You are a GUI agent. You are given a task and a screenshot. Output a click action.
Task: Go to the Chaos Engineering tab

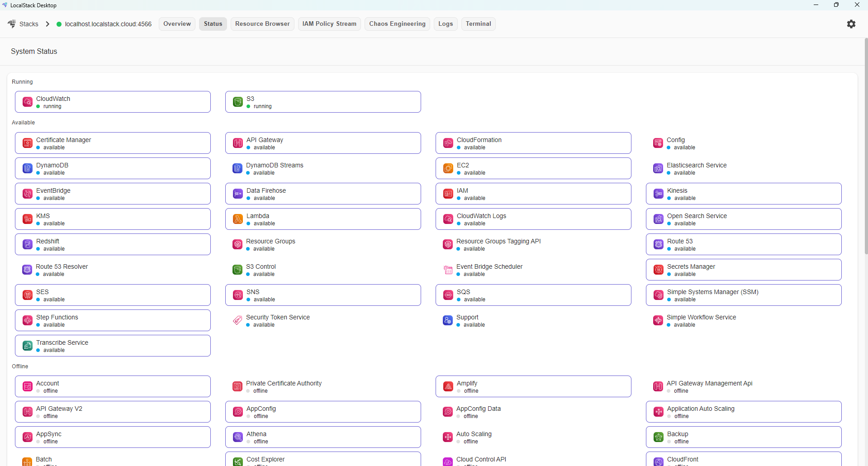(397, 24)
